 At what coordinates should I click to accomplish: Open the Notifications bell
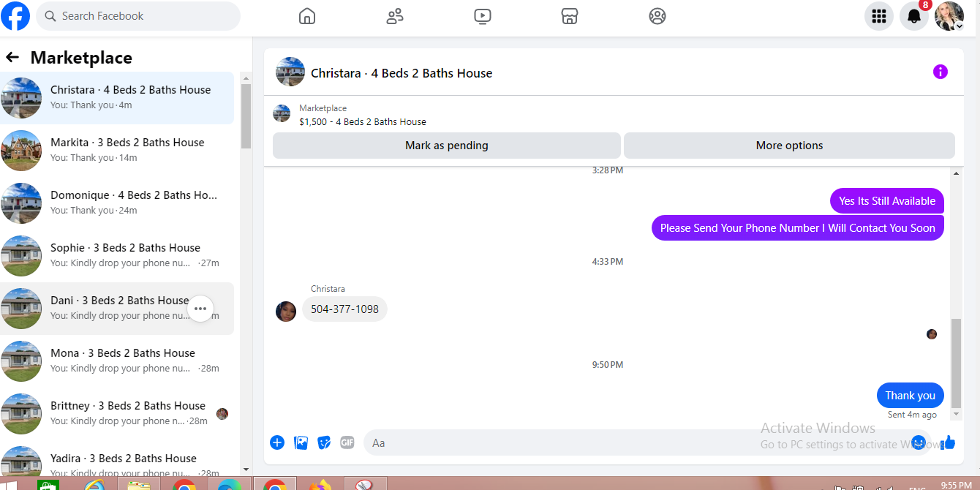pos(914,16)
